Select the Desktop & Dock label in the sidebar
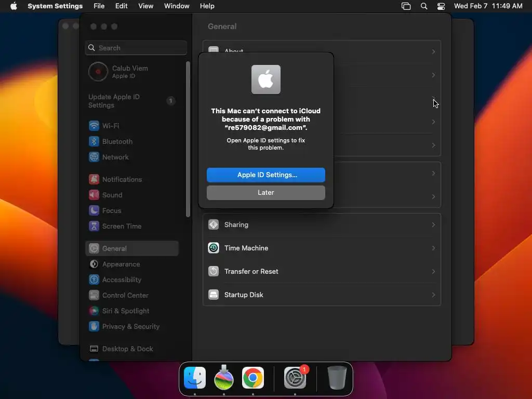This screenshot has width=532, height=399. 128,349
